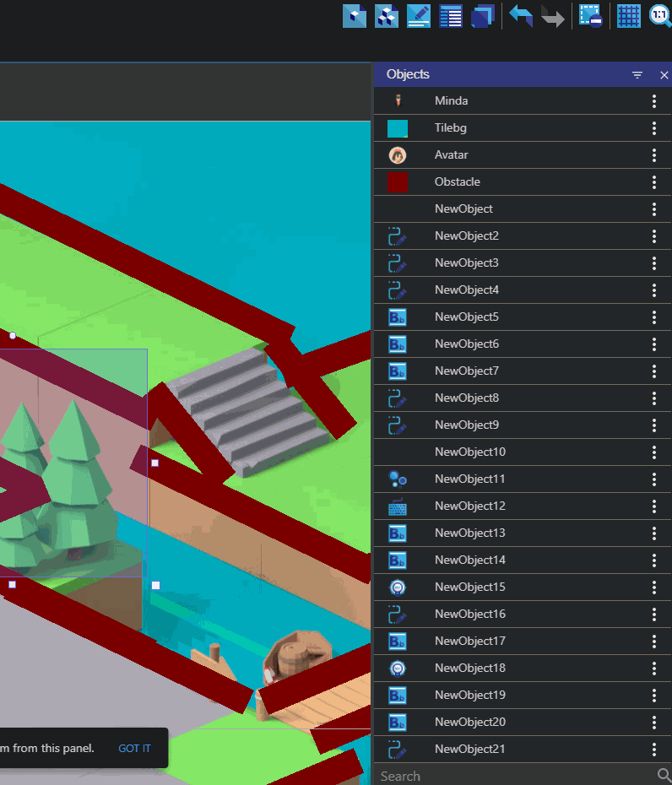Select NewObject21 in the list
Image resolution: width=672 pixels, height=785 pixels.
pyautogui.click(x=523, y=750)
